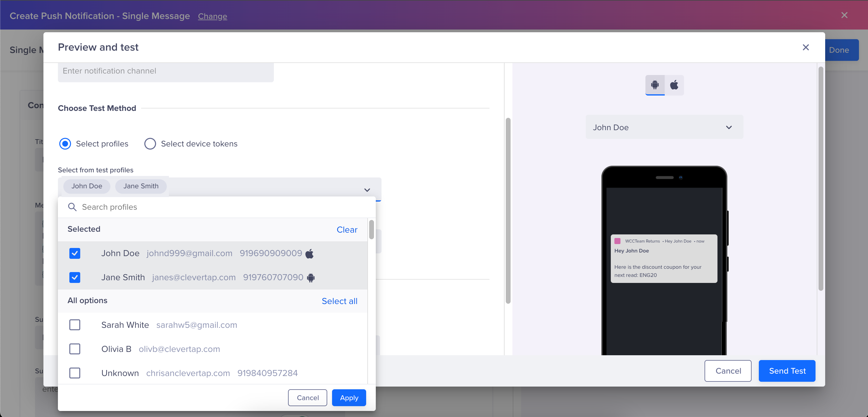Click the notification channel input field

pyautogui.click(x=166, y=71)
